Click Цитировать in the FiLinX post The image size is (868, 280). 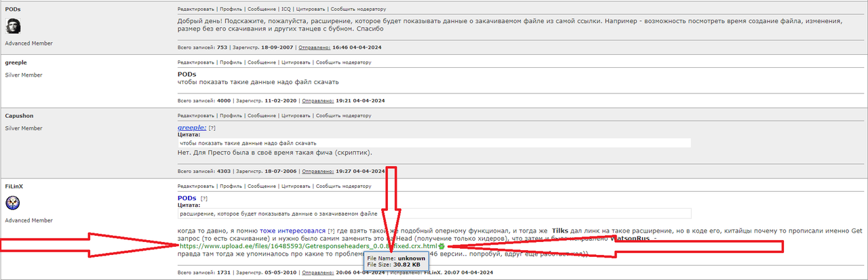point(296,186)
